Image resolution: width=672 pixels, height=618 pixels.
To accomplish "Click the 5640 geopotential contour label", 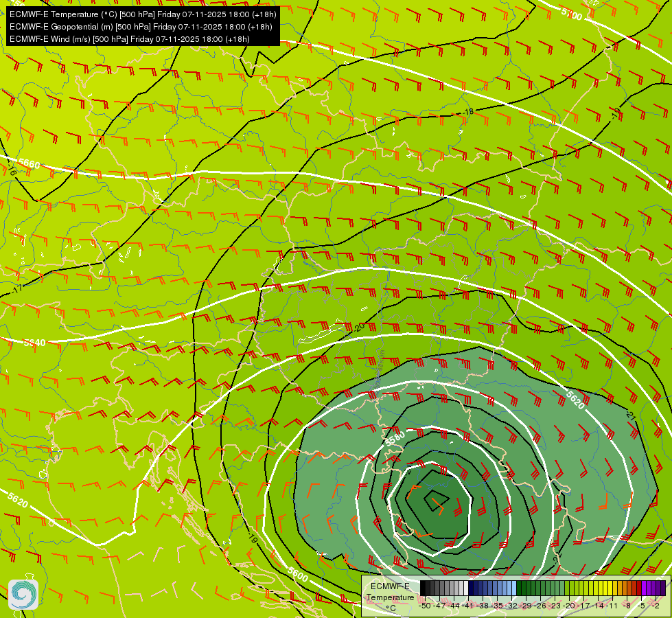I will [x=34, y=343].
